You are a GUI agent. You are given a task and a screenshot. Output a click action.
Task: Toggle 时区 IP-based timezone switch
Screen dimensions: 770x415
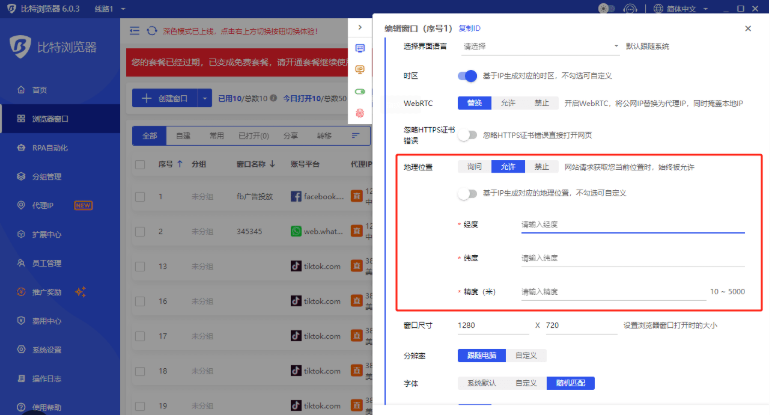[467, 76]
